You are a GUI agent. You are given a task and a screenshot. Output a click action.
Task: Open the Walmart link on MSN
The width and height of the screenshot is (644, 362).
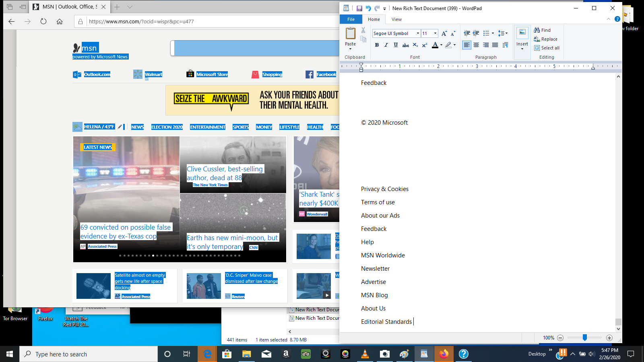(153, 74)
